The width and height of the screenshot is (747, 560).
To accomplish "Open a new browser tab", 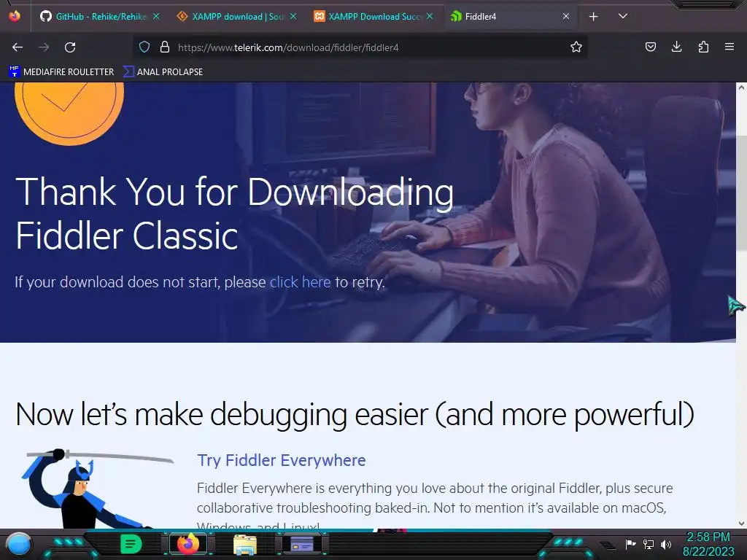I will click(x=593, y=17).
